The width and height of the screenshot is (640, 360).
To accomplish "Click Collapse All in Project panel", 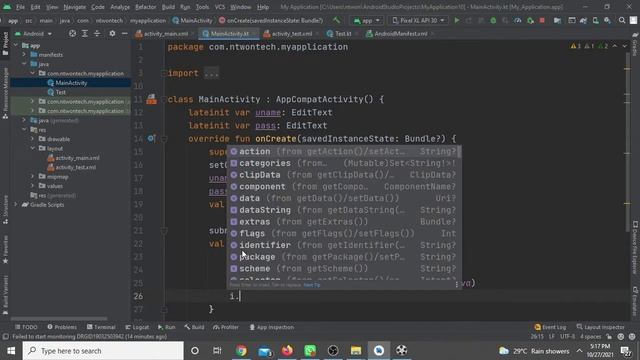I will tap(97, 33).
